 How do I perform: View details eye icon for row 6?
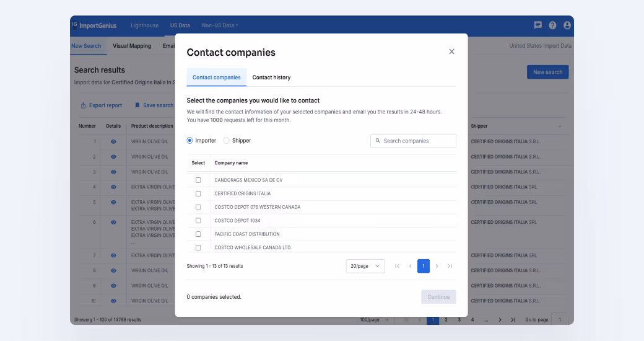pos(113,222)
